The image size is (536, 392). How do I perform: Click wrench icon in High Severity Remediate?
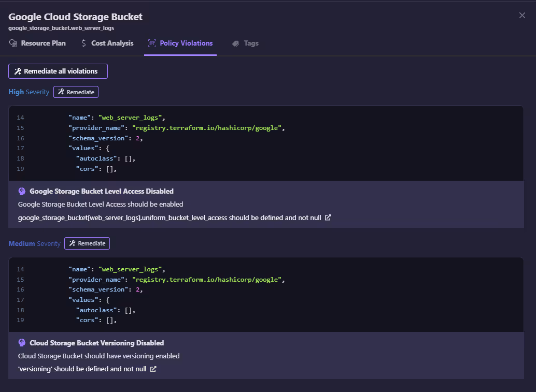point(61,92)
